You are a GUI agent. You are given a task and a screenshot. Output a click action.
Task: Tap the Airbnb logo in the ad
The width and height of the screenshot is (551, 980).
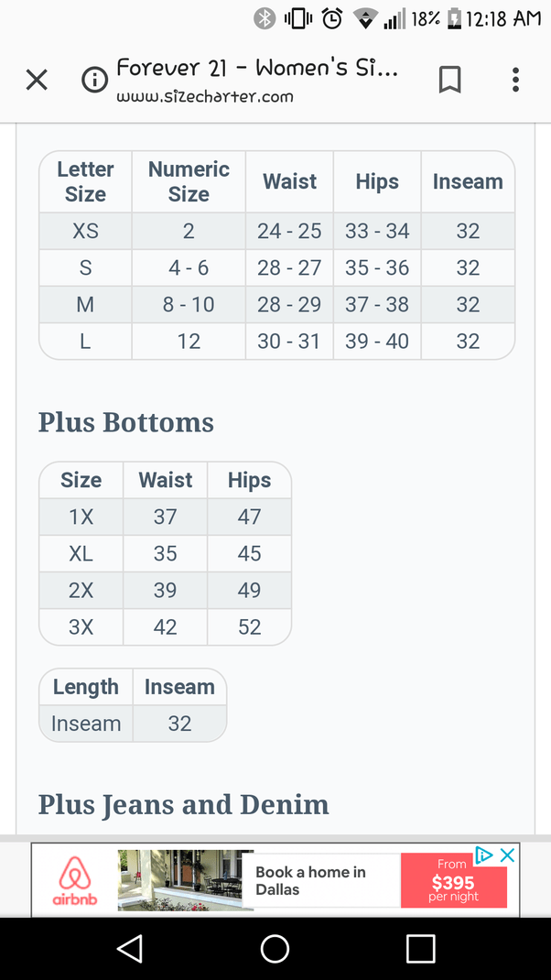click(75, 880)
